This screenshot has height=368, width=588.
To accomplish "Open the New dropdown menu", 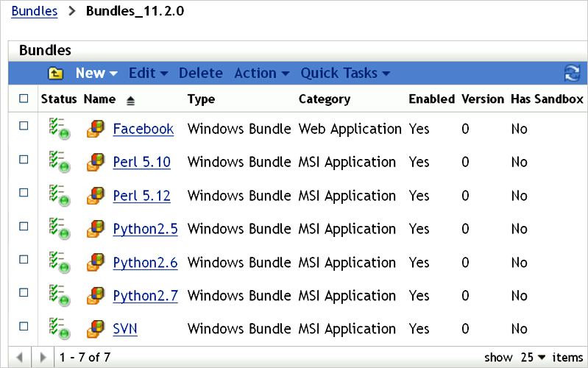I will click(x=96, y=73).
